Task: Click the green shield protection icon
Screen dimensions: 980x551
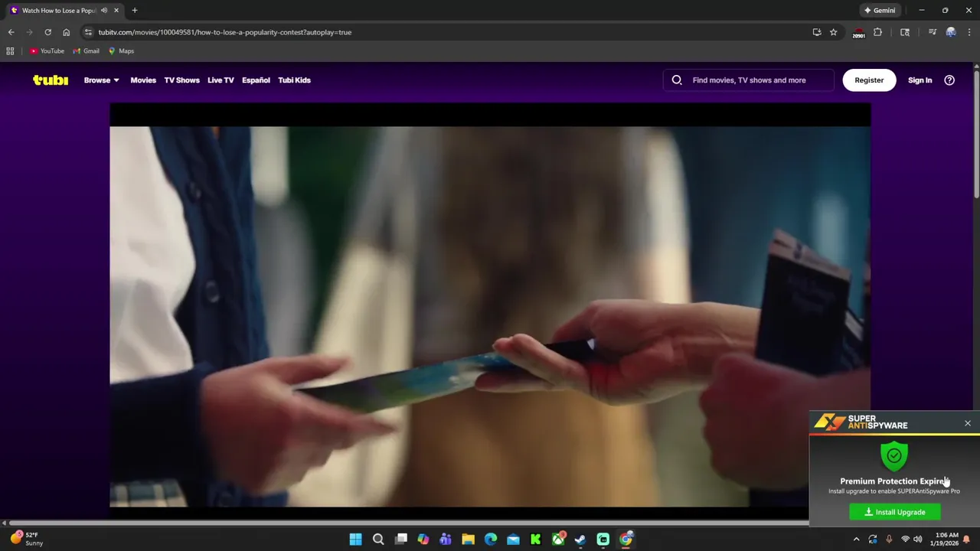Action: pos(894,455)
